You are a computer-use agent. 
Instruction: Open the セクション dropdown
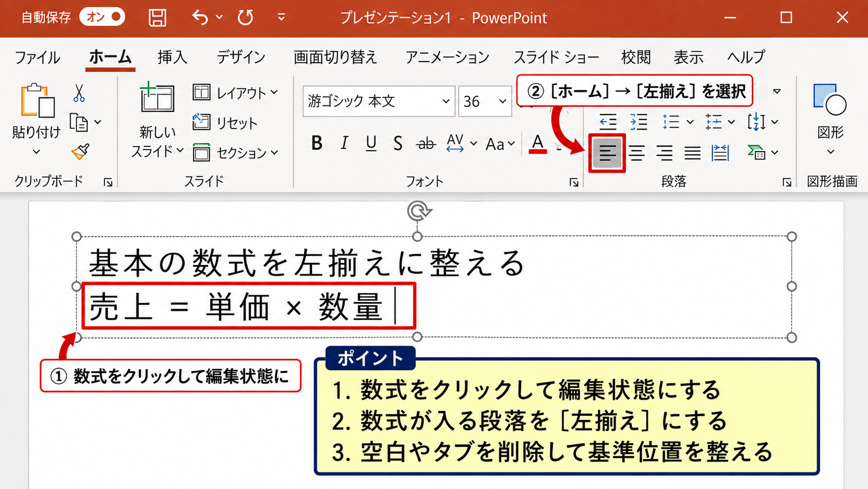click(x=235, y=153)
